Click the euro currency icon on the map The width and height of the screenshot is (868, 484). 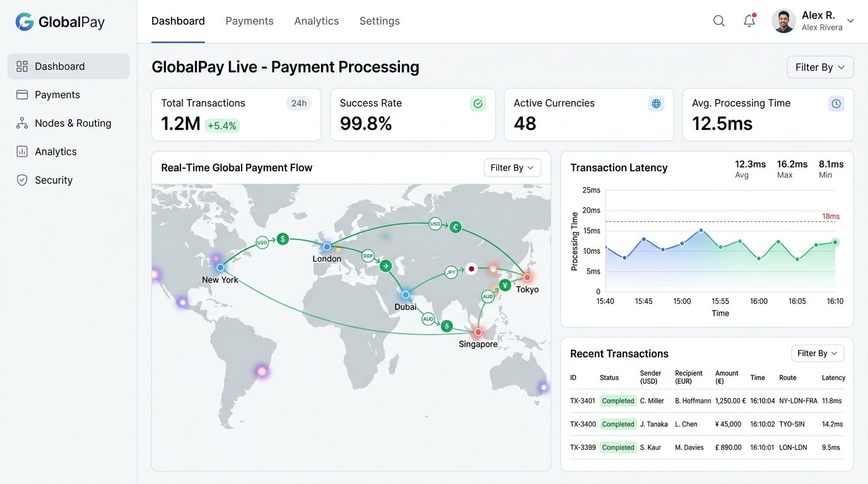(x=455, y=227)
